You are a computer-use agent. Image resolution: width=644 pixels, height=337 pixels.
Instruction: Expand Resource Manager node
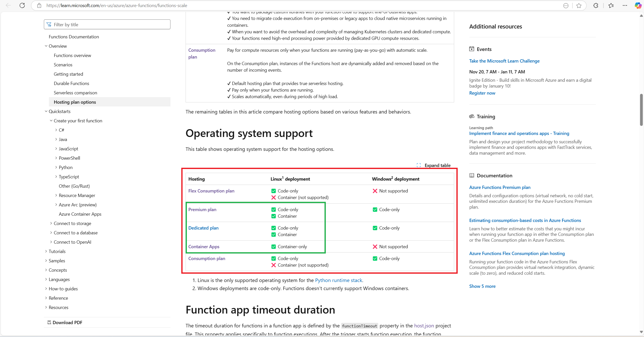[x=56, y=195]
